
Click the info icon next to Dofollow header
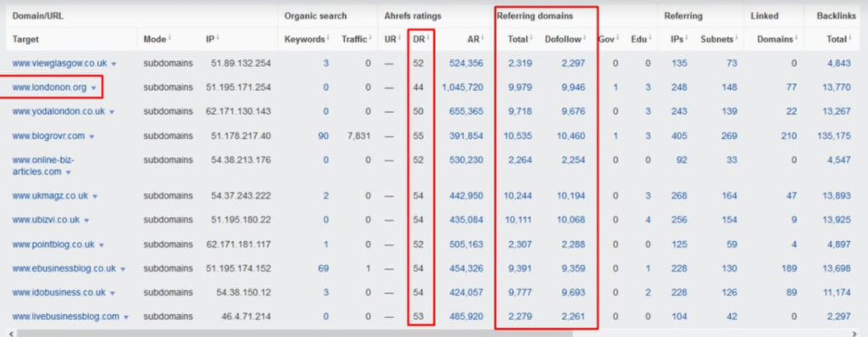point(585,37)
